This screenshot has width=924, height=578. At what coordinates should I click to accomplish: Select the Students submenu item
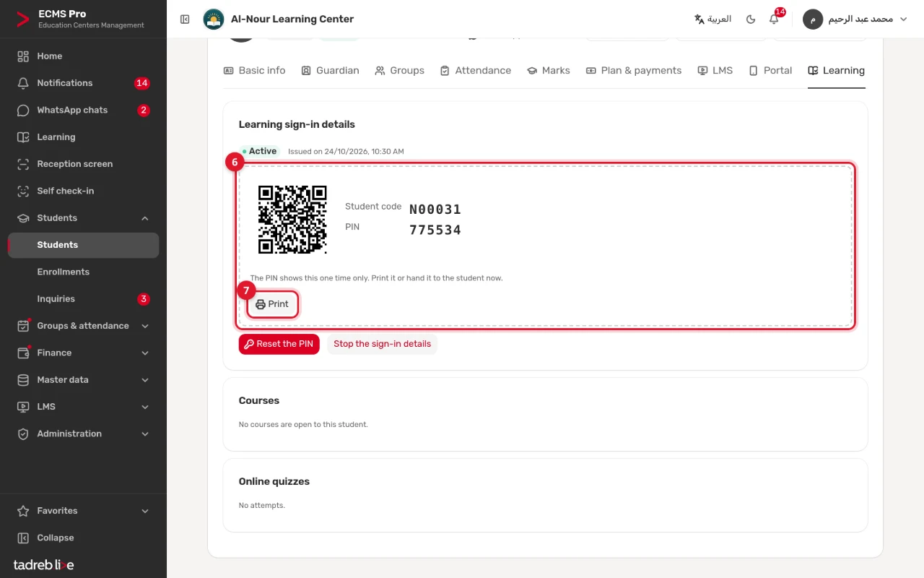tap(84, 245)
